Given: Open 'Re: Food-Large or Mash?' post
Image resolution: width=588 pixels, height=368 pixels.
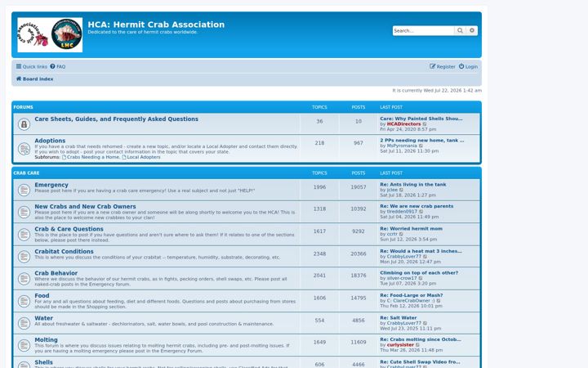Looking at the screenshot, I should click(x=412, y=295).
